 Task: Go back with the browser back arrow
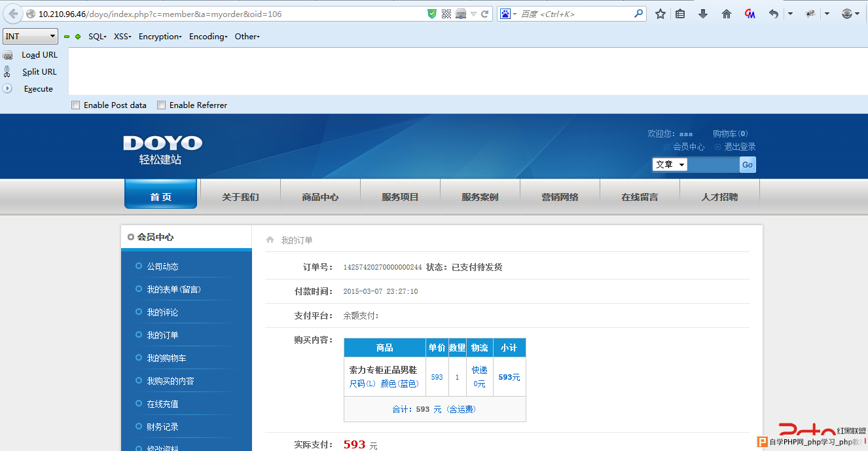tap(14, 14)
